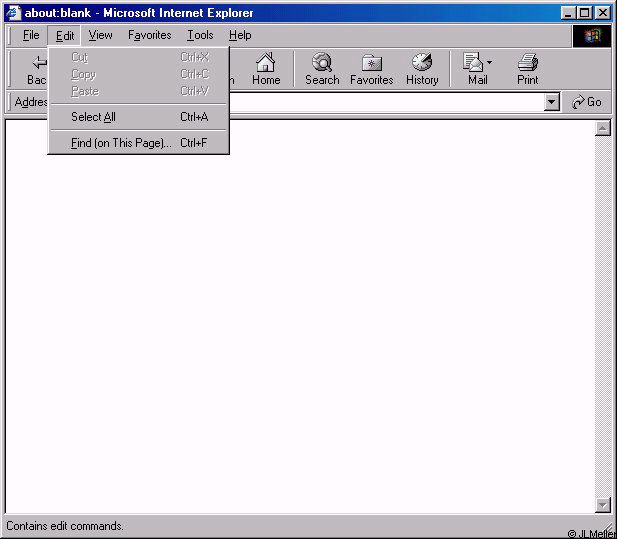Click the vertical scrollbar down arrow
This screenshot has height=539, width=617.
(602, 505)
